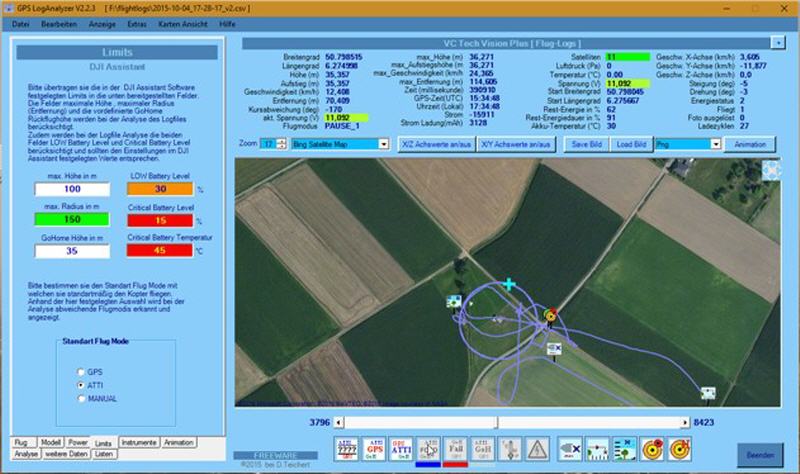Screen dimensions: 800x474
Task: Open the Bearbeiten menu
Action: tap(59, 24)
